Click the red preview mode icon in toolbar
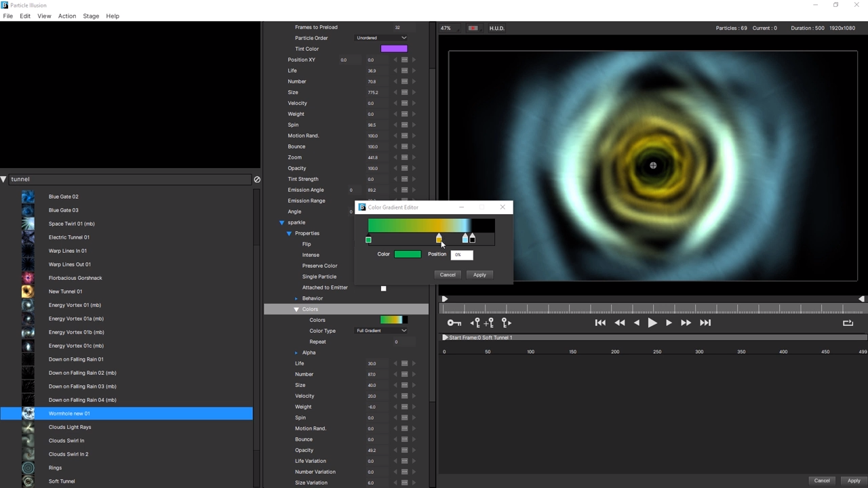 [x=473, y=28]
